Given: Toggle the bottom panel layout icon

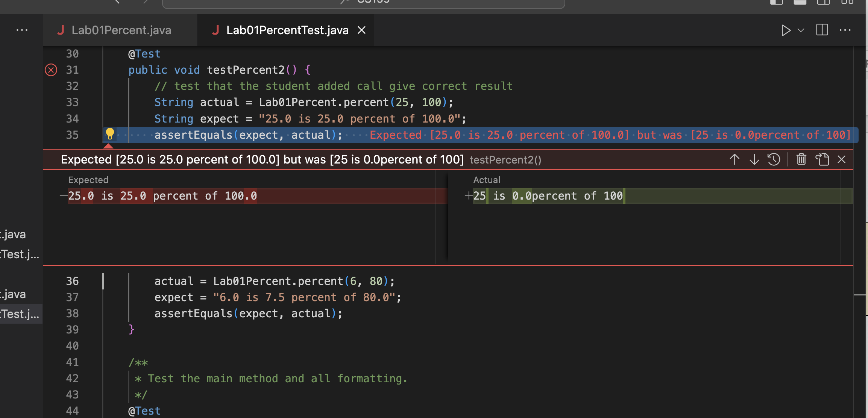Looking at the screenshot, I should [x=800, y=2].
